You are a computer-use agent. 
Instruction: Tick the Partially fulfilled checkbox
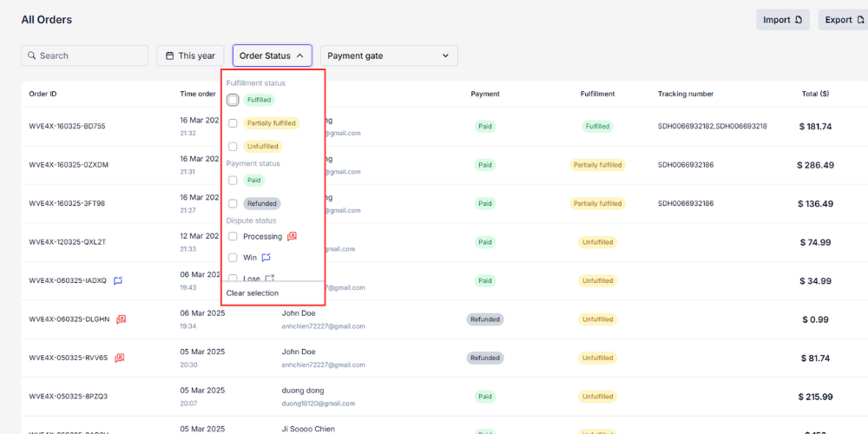point(233,123)
